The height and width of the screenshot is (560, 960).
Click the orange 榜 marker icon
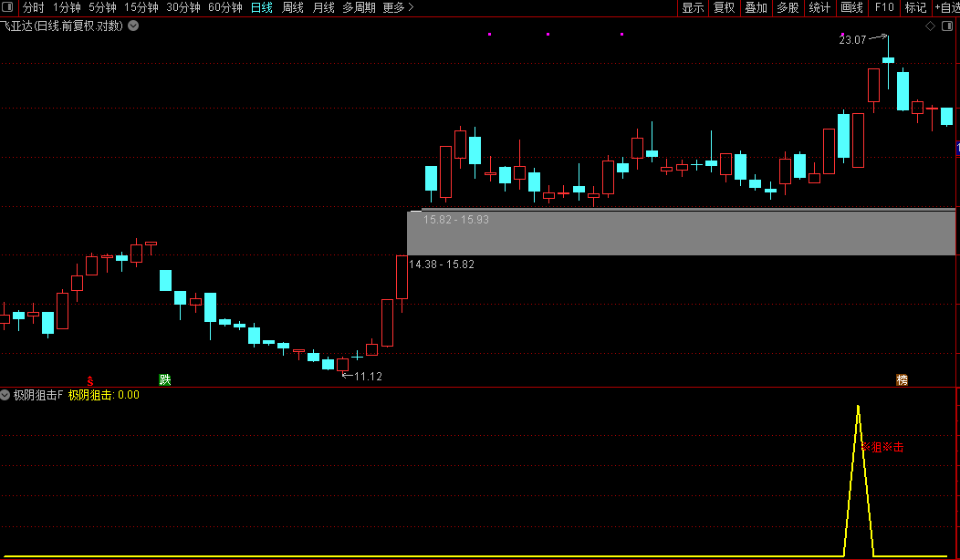(x=902, y=379)
